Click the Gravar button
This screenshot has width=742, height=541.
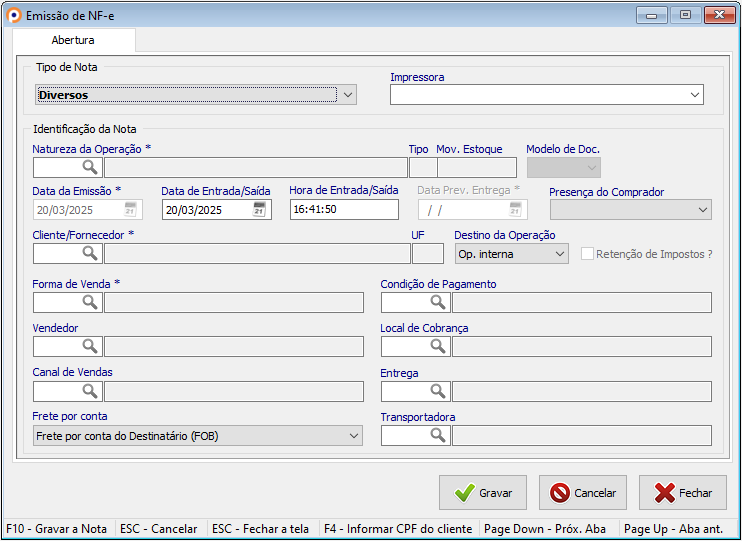[x=483, y=493]
